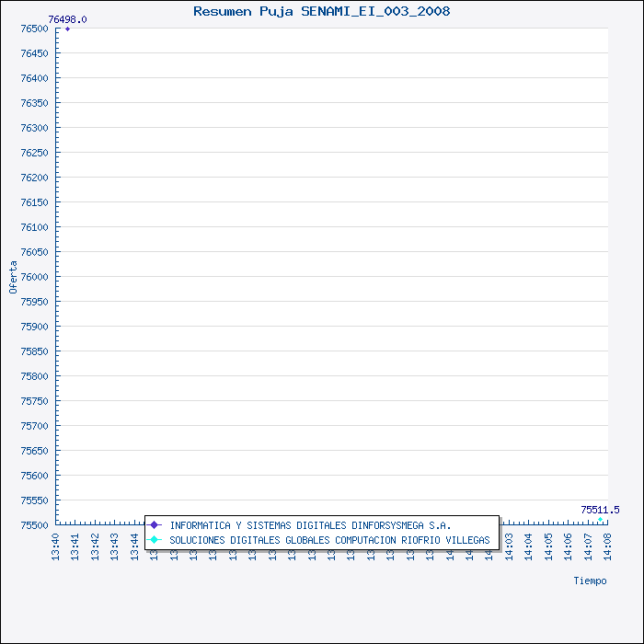Click the purple diamond marker in the legend
644x644 pixels.
coord(155,525)
